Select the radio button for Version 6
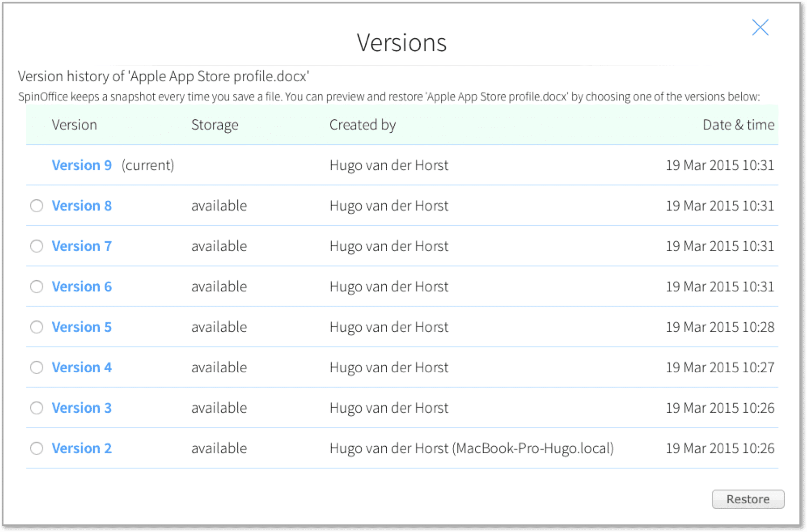This screenshot has width=807, height=532. [x=37, y=286]
